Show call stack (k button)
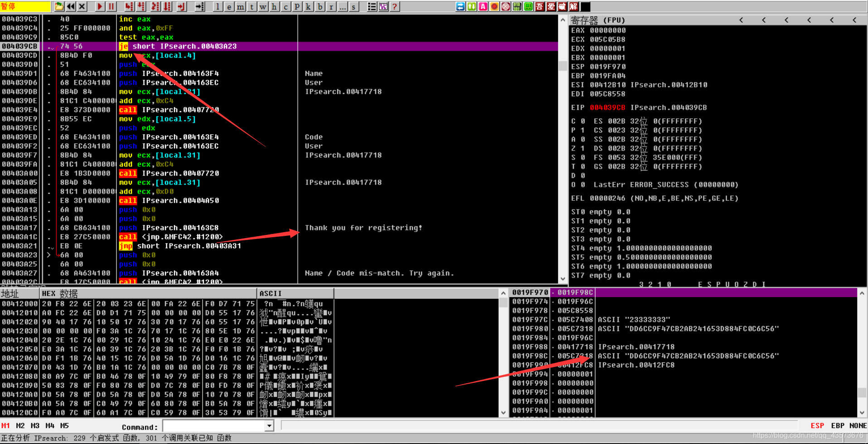 309,6
